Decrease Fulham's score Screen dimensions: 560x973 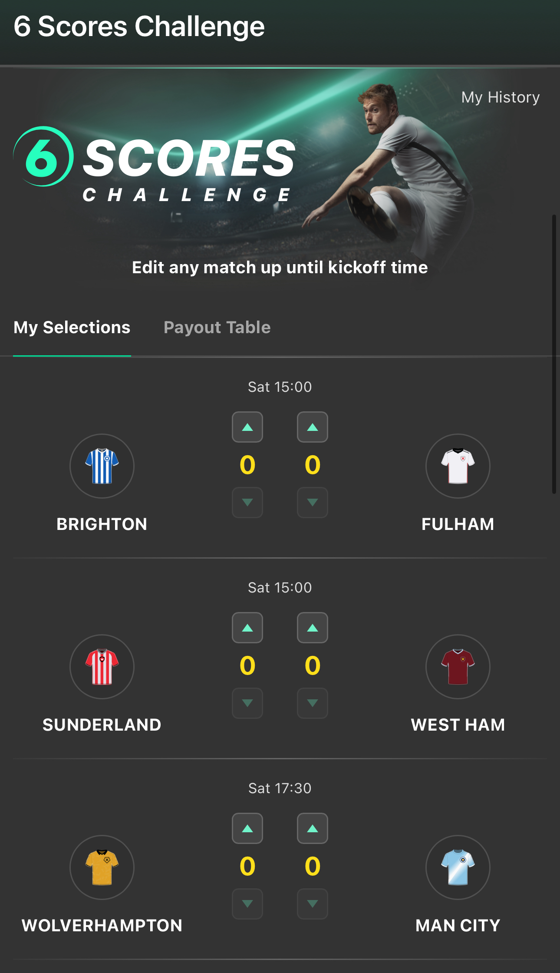click(x=313, y=503)
